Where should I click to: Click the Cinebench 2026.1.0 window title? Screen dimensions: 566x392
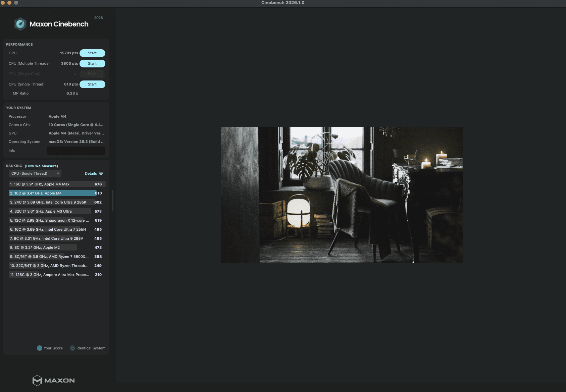283,3
